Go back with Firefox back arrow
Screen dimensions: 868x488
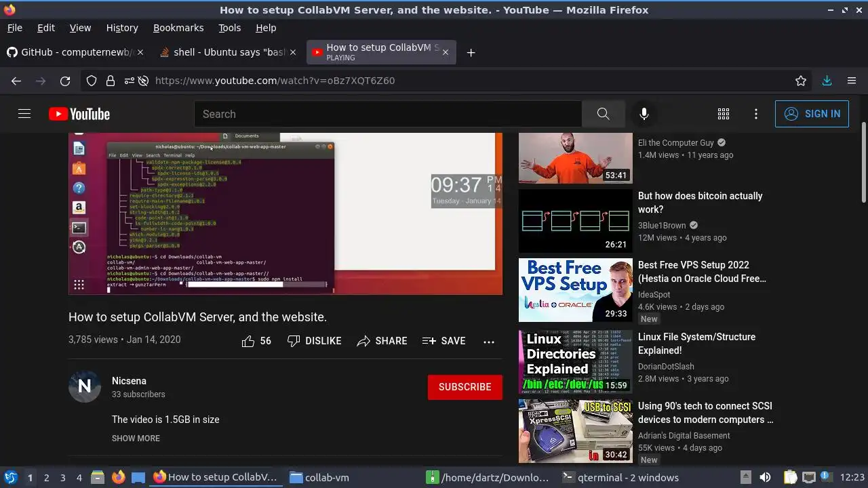(x=16, y=81)
